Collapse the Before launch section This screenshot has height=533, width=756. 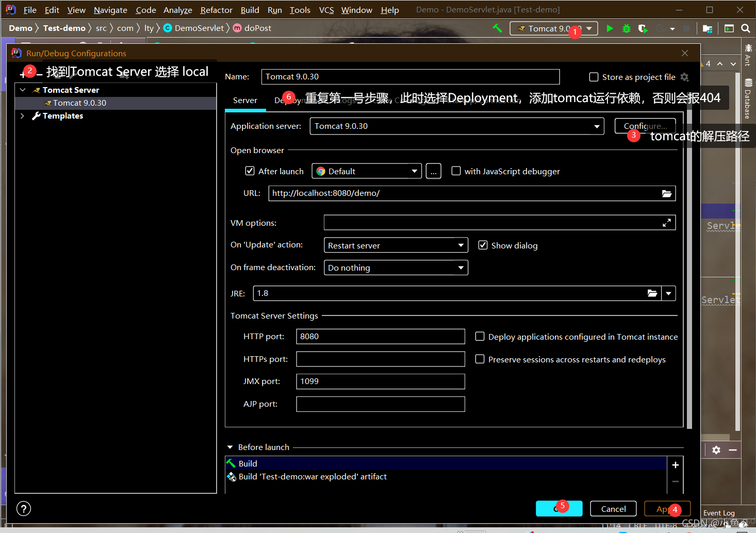coord(230,447)
